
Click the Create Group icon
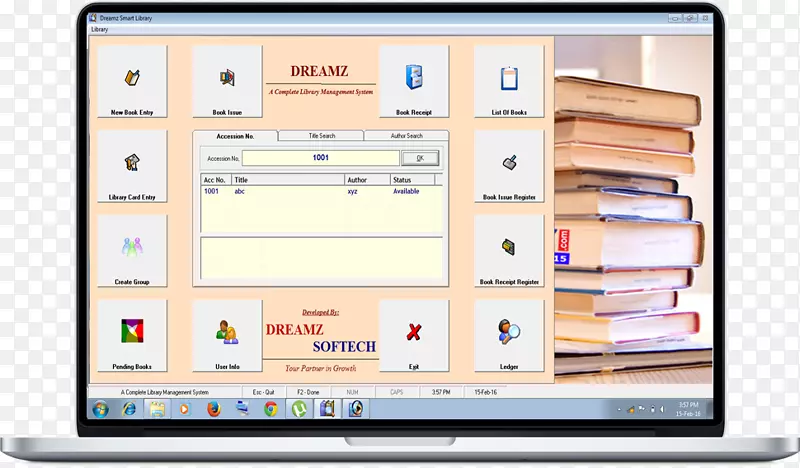tap(131, 250)
